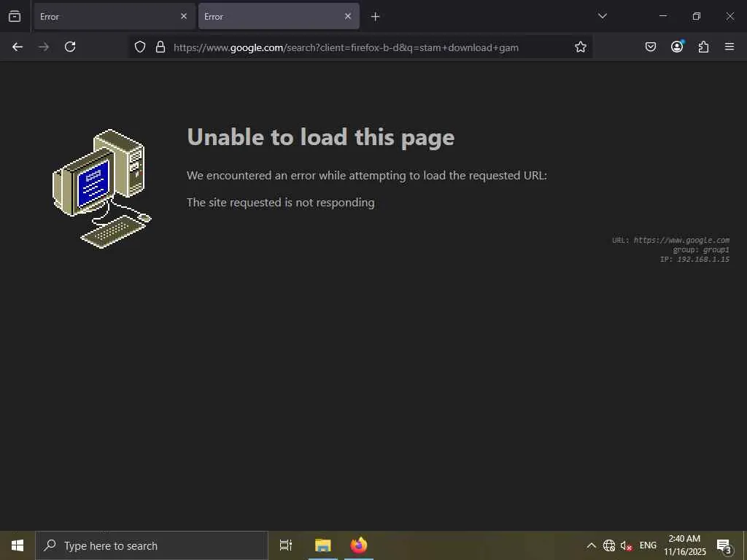747x560 pixels.
Task: Click the retro computer error illustration
Action: [102, 189]
